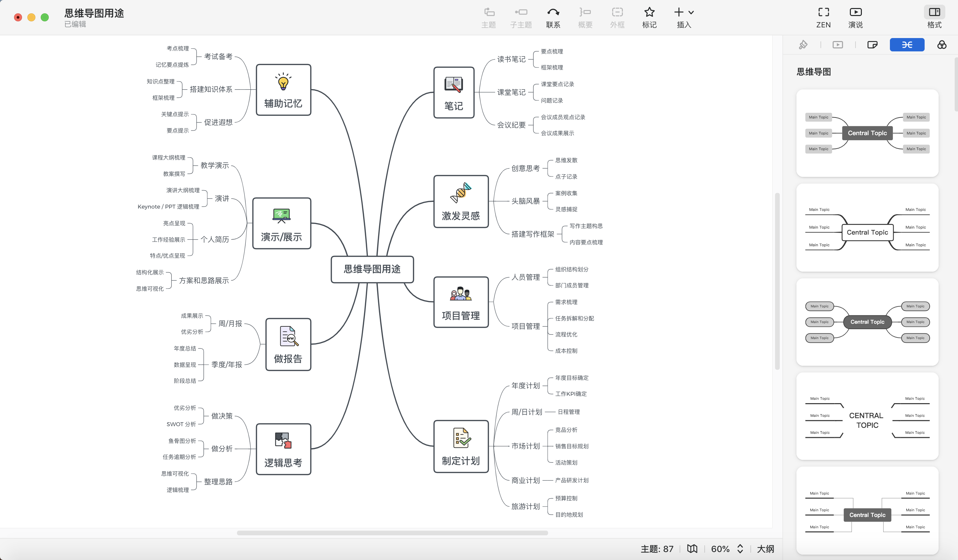Select the central topic 思维导图用途
The image size is (958, 560).
(x=372, y=269)
